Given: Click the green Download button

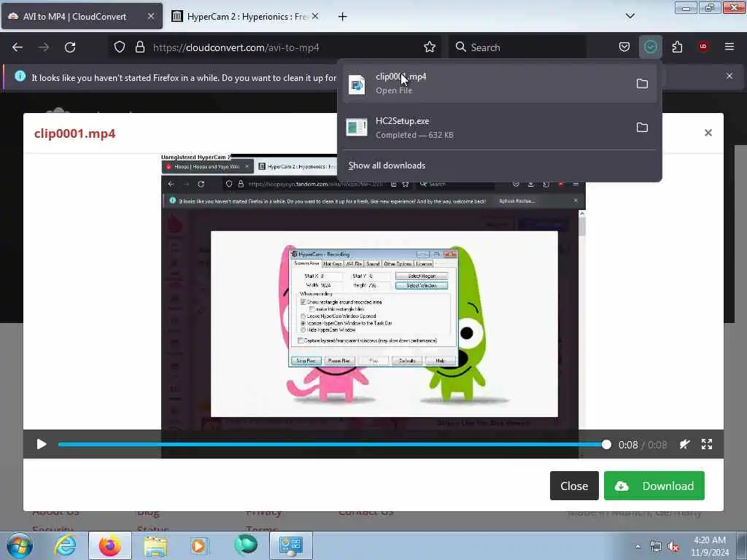Looking at the screenshot, I should coord(654,486).
